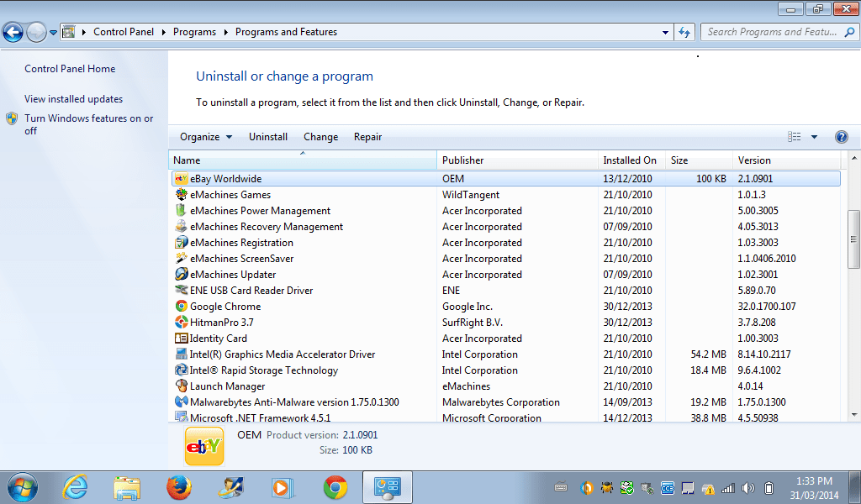
Task: Sort by the Version column header
Action: click(x=787, y=160)
